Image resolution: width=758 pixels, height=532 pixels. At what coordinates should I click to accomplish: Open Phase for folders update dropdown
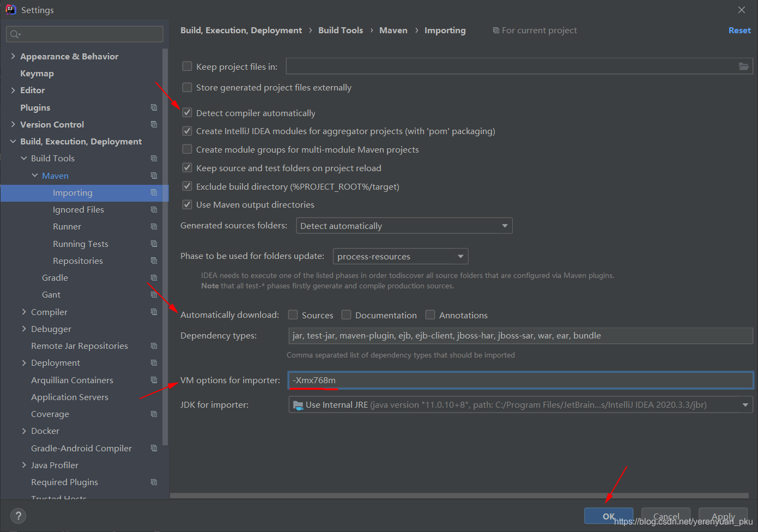pyautogui.click(x=401, y=256)
